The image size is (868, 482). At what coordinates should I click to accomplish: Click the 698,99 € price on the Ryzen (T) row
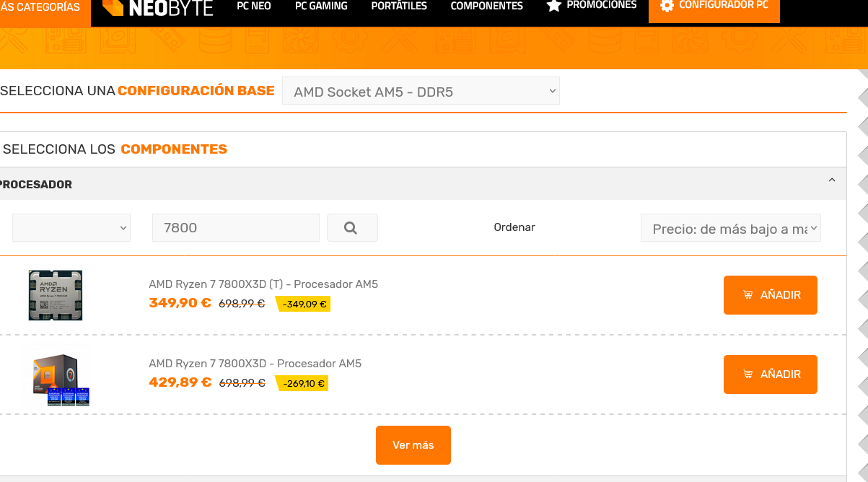pos(242,304)
